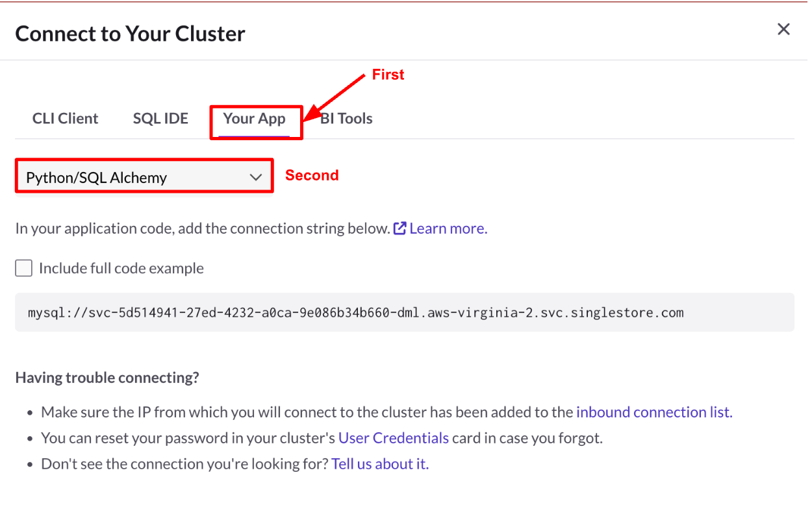This screenshot has height=518, width=812.
Task: Click the external link icon beside Learn more
Action: [x=400, y=228]
